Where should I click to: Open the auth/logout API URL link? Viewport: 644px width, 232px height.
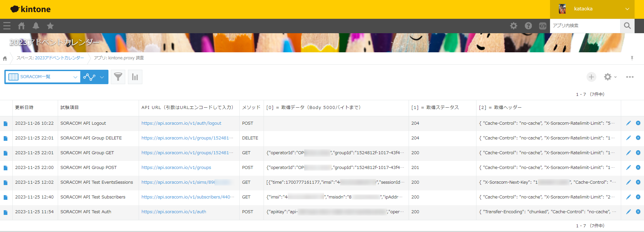click(x=181, y=123)
